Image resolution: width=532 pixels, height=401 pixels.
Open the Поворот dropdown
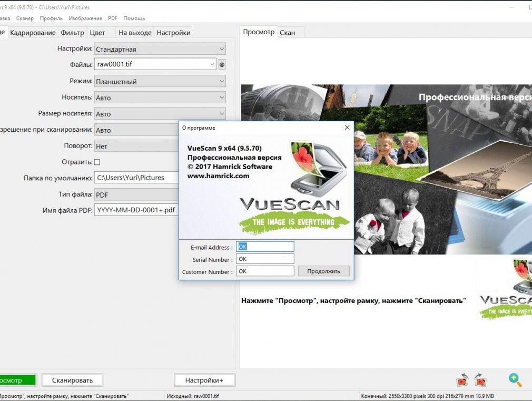click(x=136, y=146)
